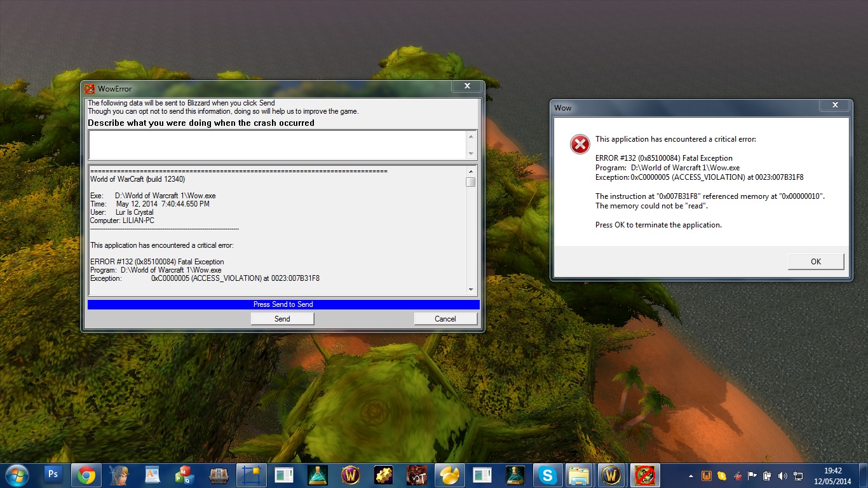The width and height of the screenshot is (868, 488).
Task: Open the treasure chest taskbar icon
Action: click(x=218, y=475)
